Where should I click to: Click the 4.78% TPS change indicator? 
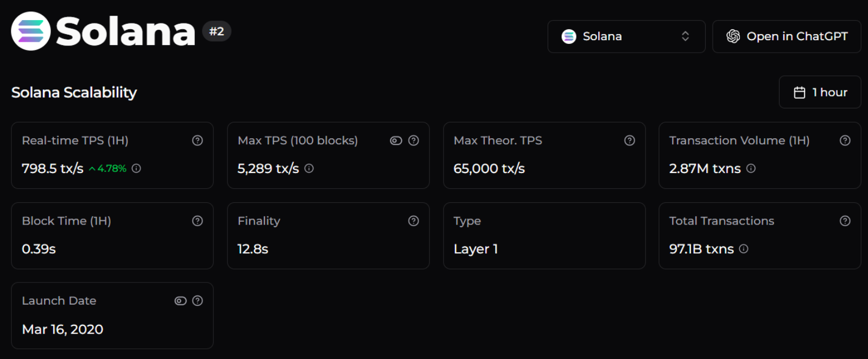coord(108,169)
